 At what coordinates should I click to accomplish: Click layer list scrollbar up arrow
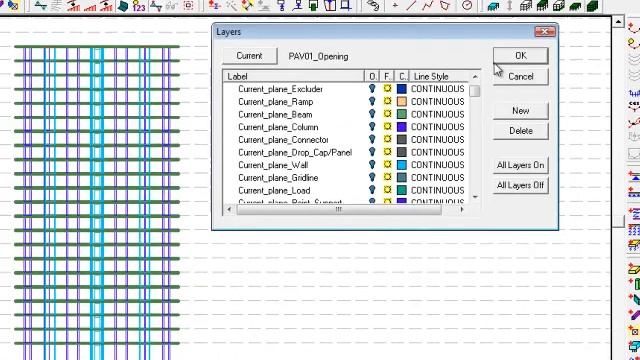click(475, 77)
